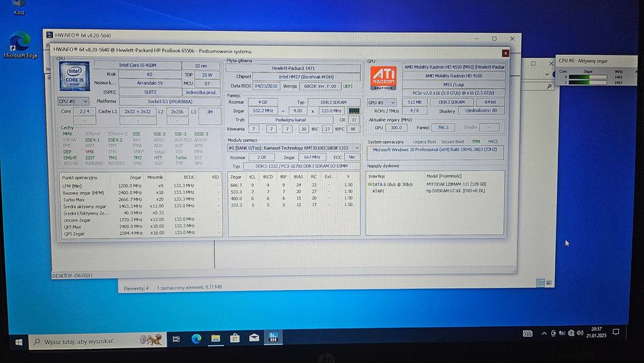Select the MTFDDAK128MAM drive row
The width and height of the screenshot is (644, 363).
click(435, 184)
